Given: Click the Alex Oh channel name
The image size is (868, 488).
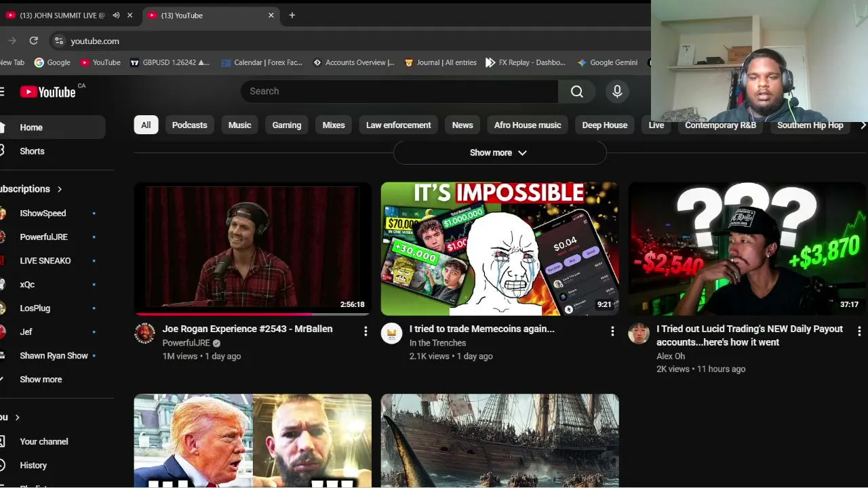Looking at the screenshot, I should [671, 356].
